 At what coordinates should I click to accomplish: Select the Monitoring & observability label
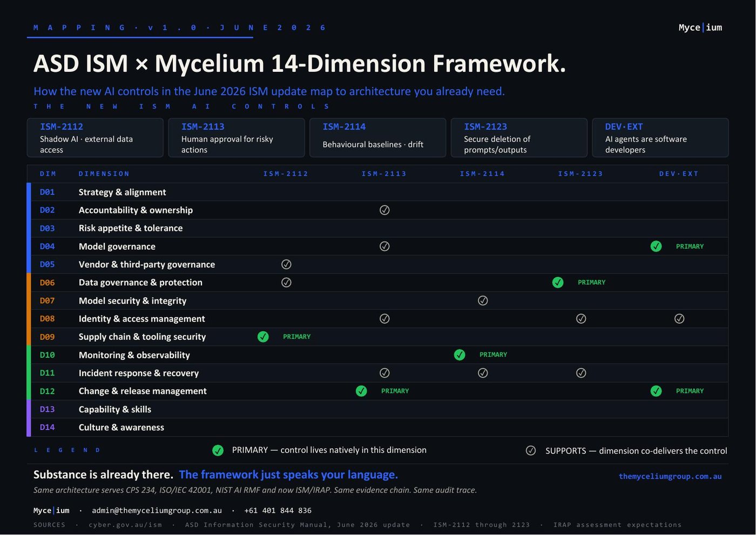pyautogui.click(x=134, y=355)
